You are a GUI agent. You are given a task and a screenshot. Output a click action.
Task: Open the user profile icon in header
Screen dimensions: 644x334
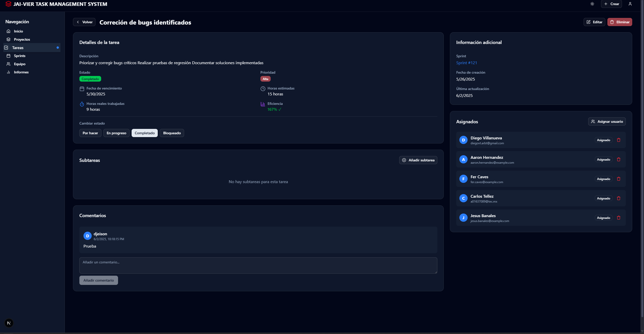pos(630,4)
